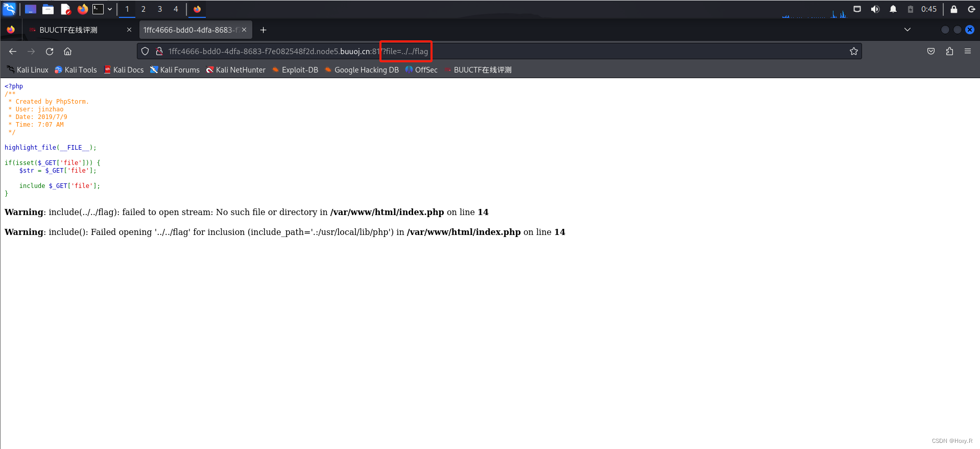Focus the URL address bar
980x449 pixels.
coord(499,51)
